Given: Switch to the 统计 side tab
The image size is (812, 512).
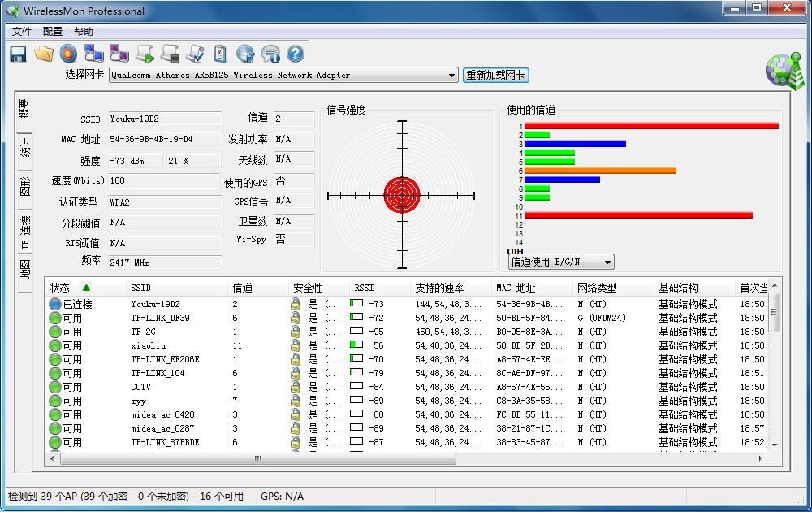Looking at the screenshot, I should [x=24, y=148].
